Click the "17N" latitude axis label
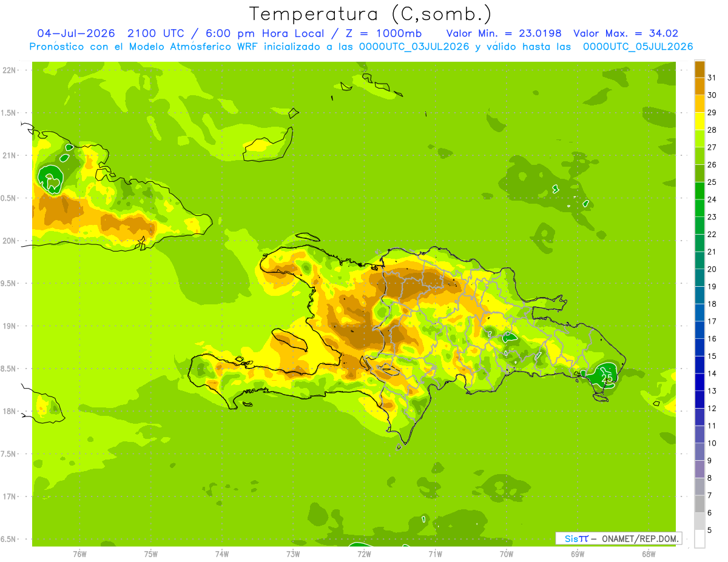 (x=10, y=497)
